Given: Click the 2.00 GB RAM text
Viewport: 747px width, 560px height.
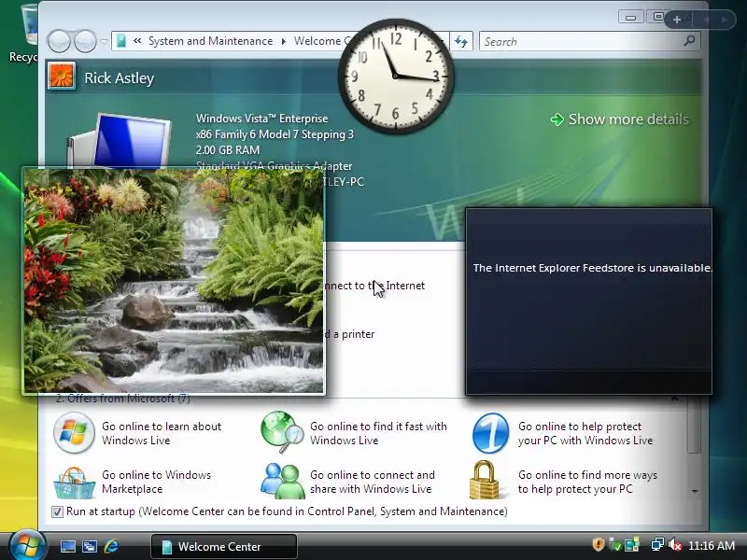Looking at the screenshot, I should point(228,150).
